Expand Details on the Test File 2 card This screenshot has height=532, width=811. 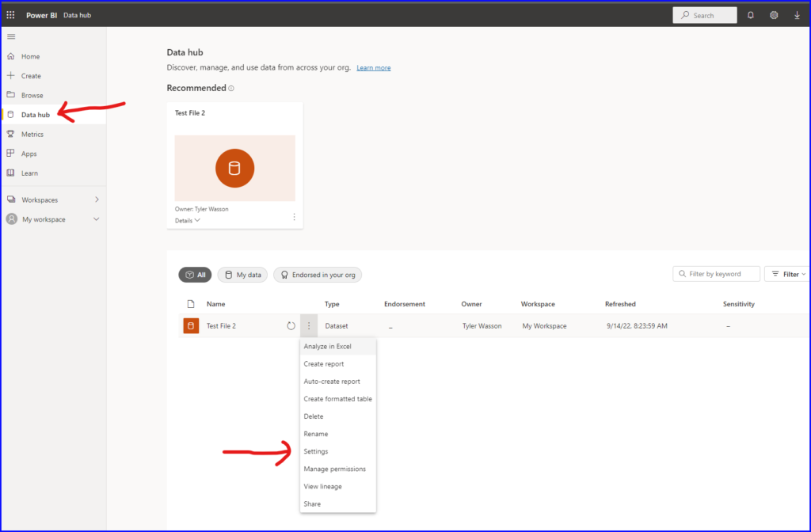point(187,220)
